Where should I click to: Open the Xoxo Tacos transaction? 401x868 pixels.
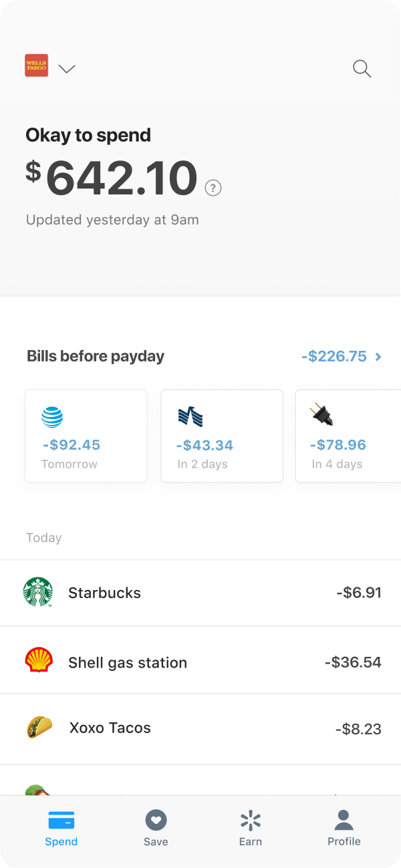(200, 728)
